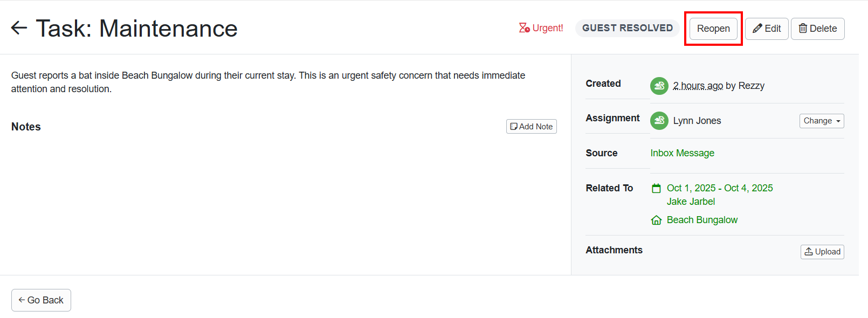
Task: Click the Urgent hourglass icon
Action: pos(524,28)
